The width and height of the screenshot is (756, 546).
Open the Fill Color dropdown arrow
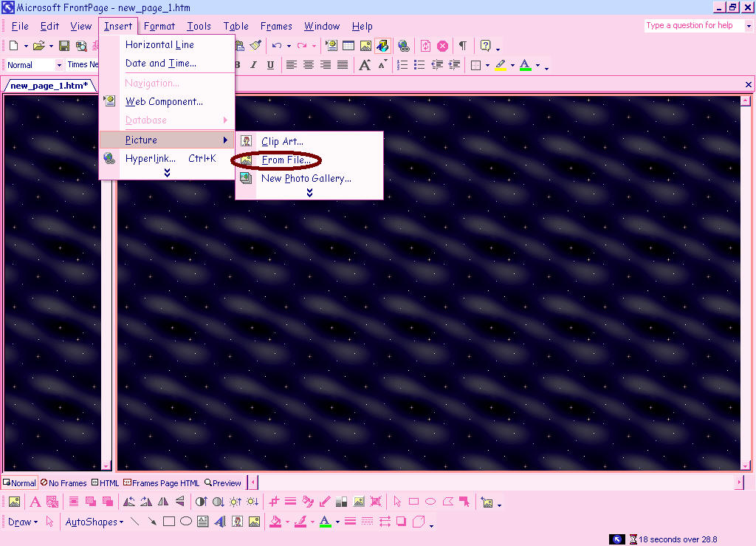[287, 522]
